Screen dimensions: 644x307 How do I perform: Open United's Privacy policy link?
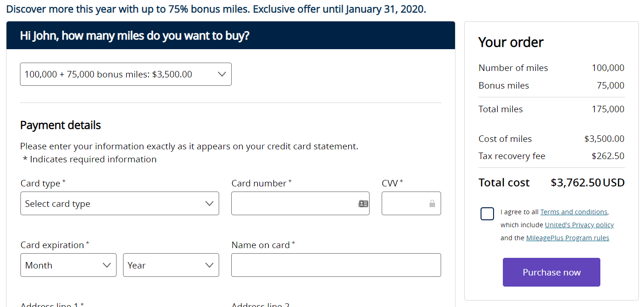579,225
